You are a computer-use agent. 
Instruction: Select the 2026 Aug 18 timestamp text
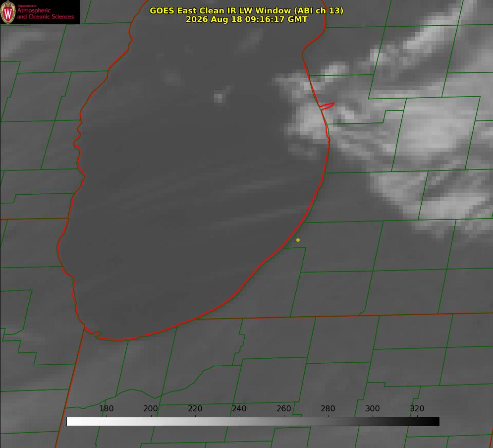[x=247, y=19]
